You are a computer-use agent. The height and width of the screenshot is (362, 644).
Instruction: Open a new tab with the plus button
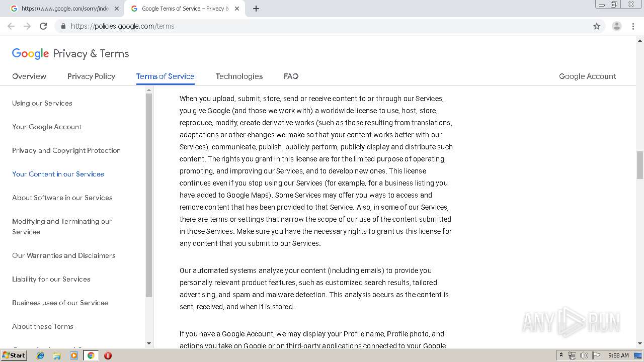tap(256, 9)
